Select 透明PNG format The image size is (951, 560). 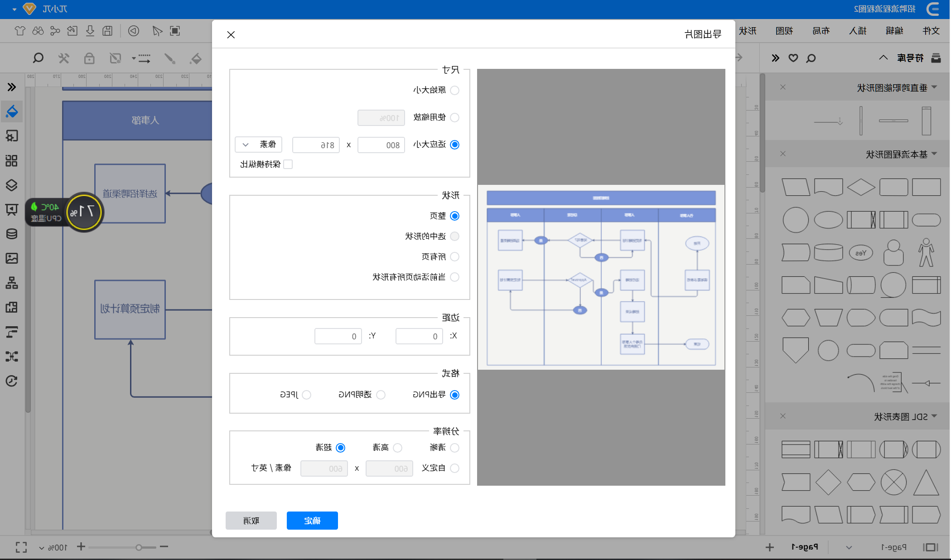click(381, 395)
